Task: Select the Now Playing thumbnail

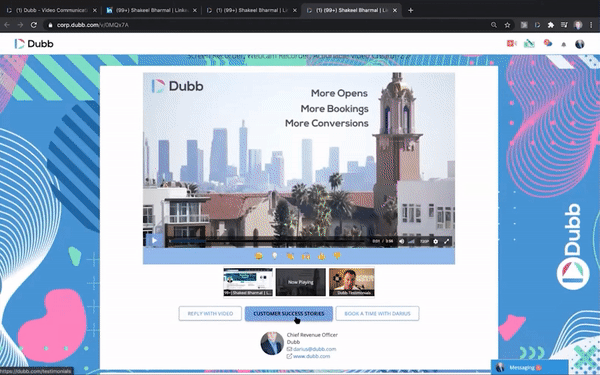Action: click(301, 282)
